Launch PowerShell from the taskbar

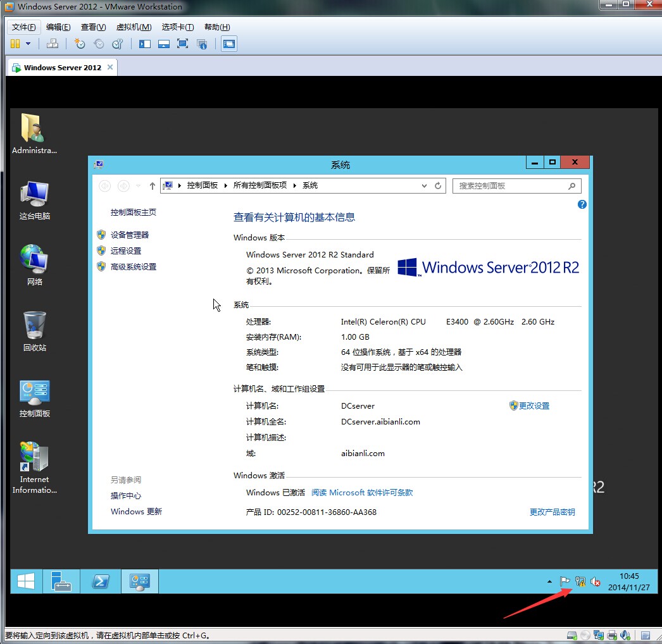101,581
